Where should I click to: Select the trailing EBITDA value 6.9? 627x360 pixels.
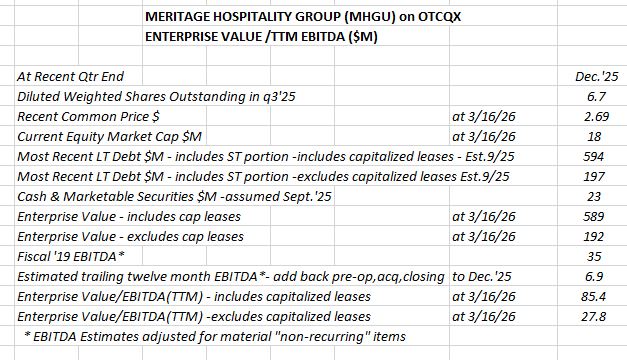click(x=594, y=276)
